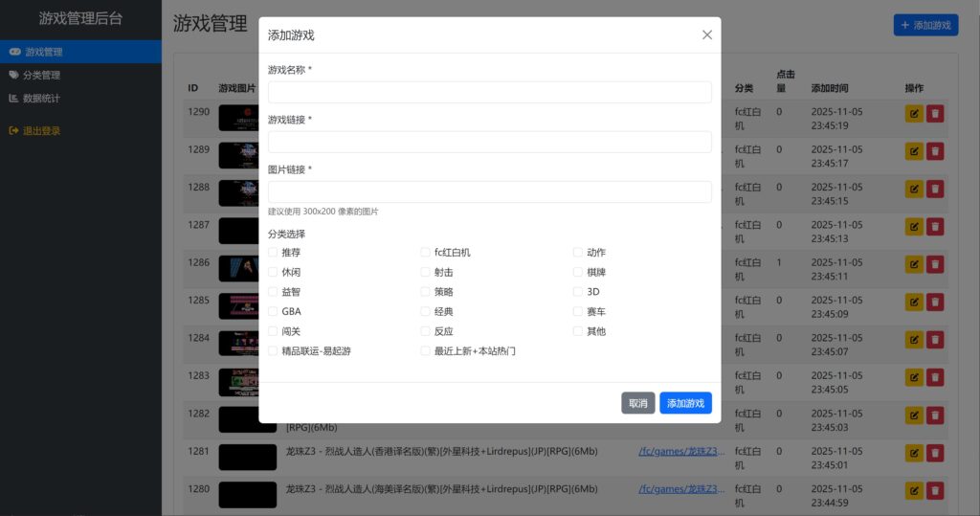The image size is (980, 516).
Task: Open the game link in row 1281
Action: pyautogui.click(x=681, y=451)
